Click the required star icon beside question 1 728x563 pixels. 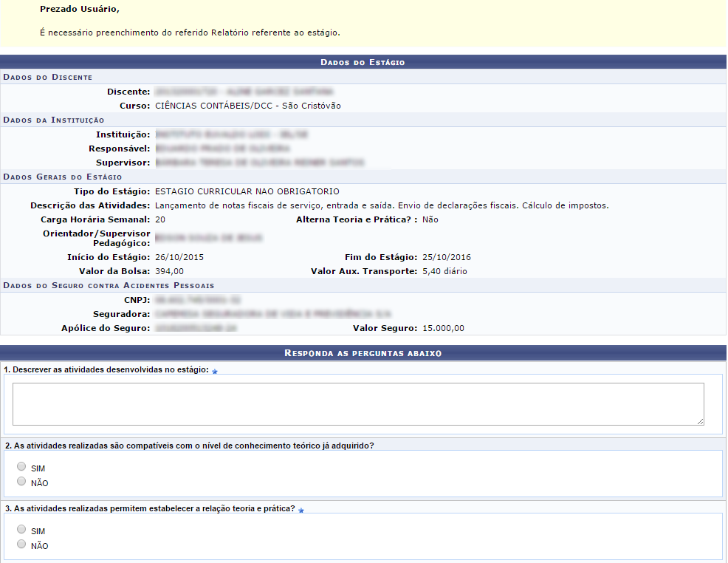click(x=215, y=372)
